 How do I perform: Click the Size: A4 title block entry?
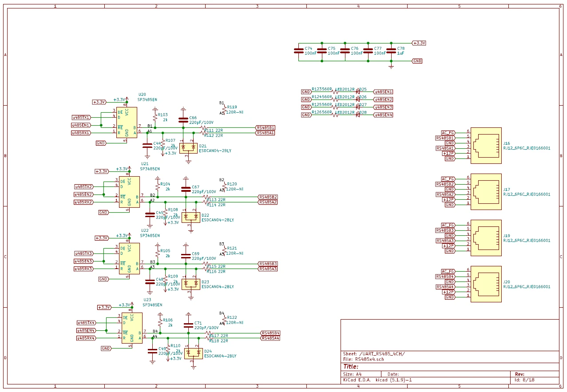(353, 374)
